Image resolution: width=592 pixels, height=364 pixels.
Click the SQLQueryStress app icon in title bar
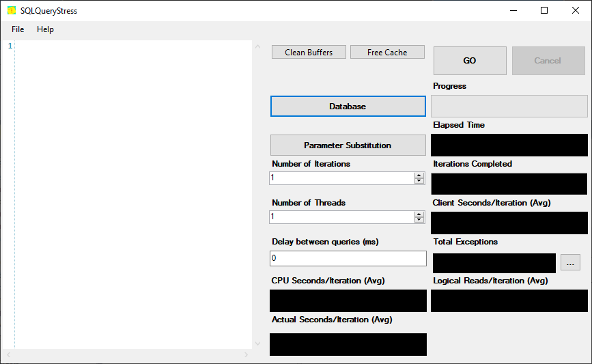tap(11, 11)
